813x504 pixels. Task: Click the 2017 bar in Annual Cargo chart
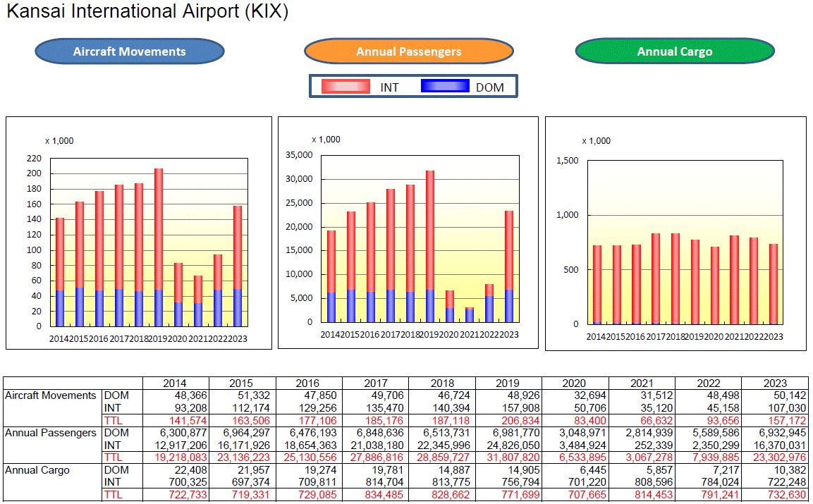(x=656, y=279)
